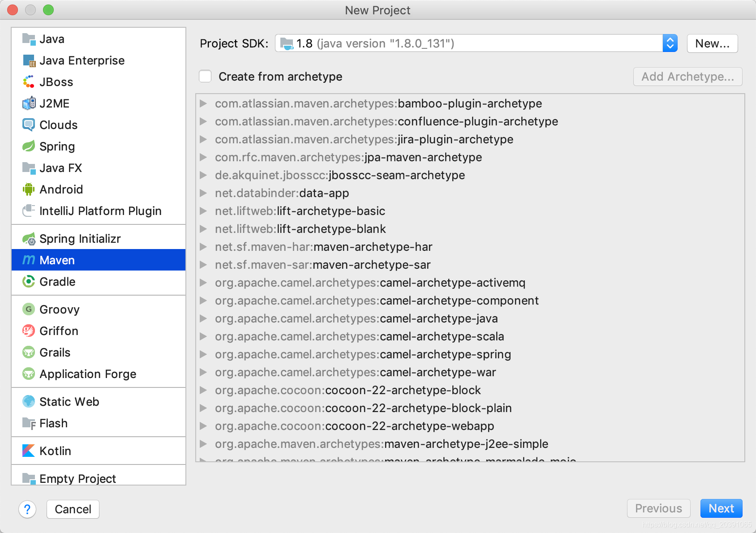Expand lift-archetype-blank entry
The width and height of the screenshot is (756, 533).
(x=203, y=229)
